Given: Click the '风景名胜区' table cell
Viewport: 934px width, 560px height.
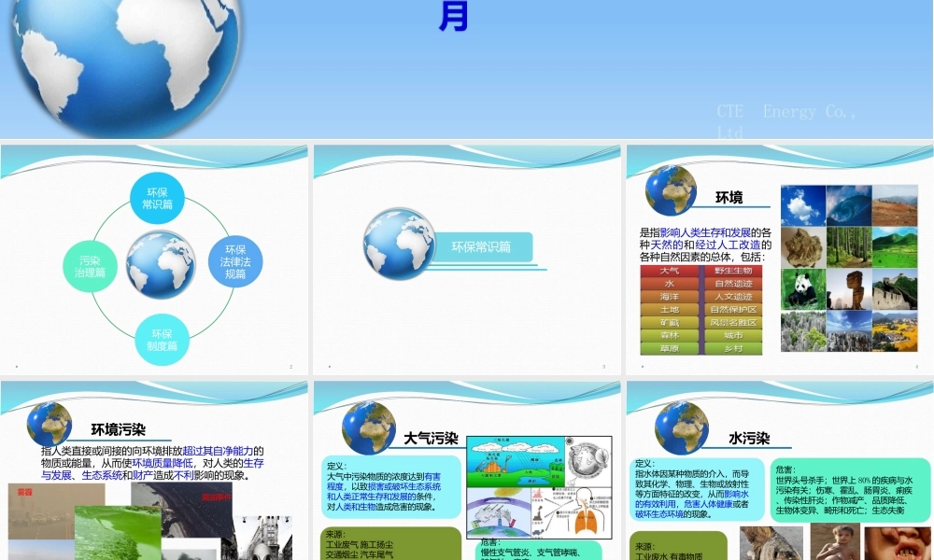Looking at the screenshot, I should tap(733, 323).
